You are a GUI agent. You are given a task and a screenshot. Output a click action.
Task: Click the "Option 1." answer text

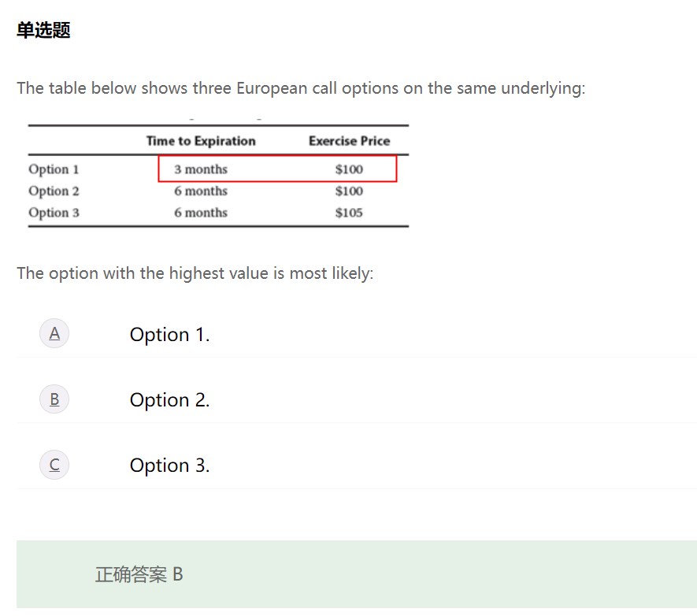tap(169, 335)
